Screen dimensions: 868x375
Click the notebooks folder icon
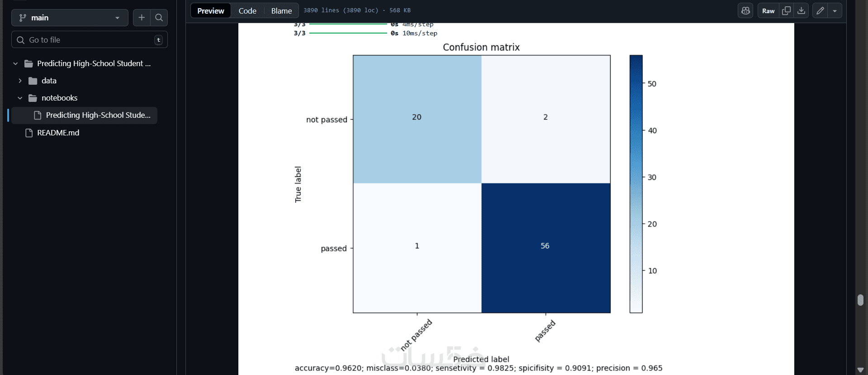[33, 98]
